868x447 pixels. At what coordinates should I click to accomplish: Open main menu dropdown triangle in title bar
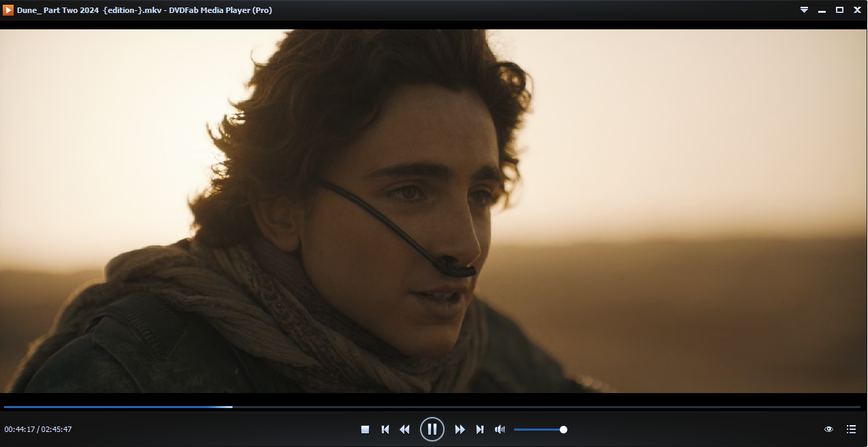[804, 10]
